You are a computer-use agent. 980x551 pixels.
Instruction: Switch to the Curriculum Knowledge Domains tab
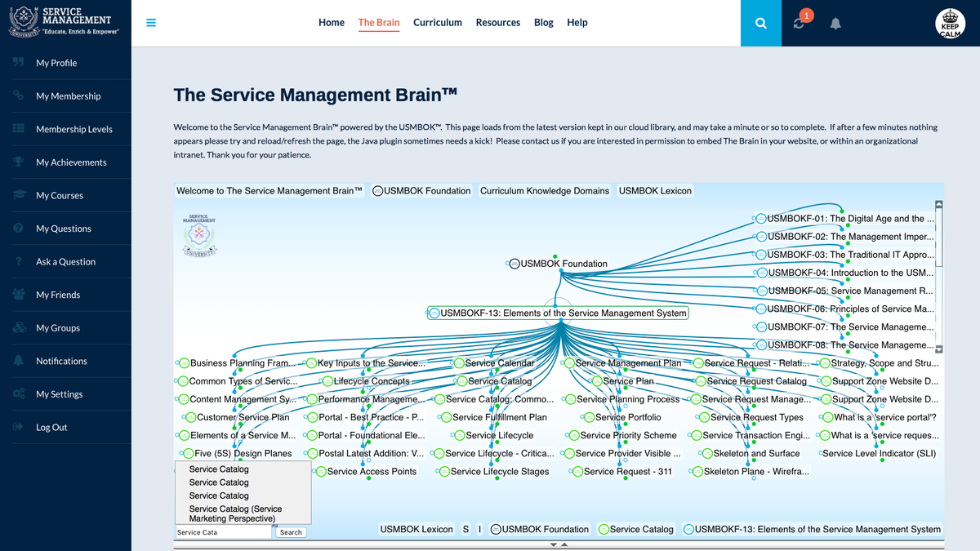(545, 190)
